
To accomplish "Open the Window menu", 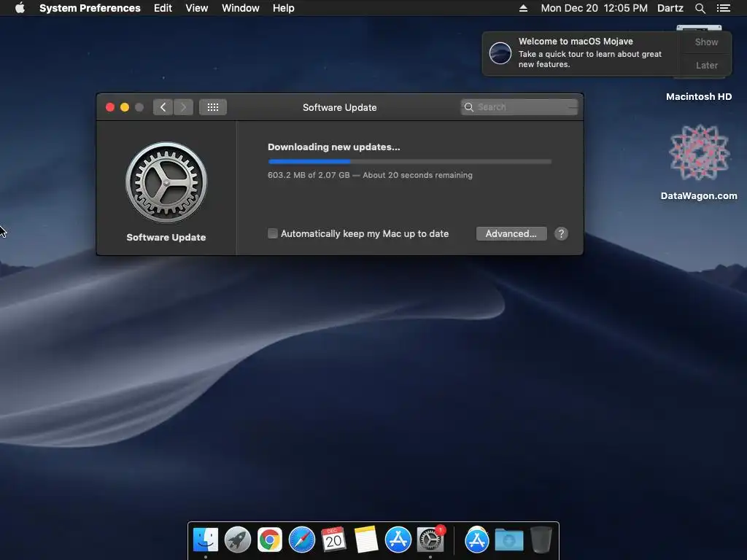I will click(x=241, y=8).
